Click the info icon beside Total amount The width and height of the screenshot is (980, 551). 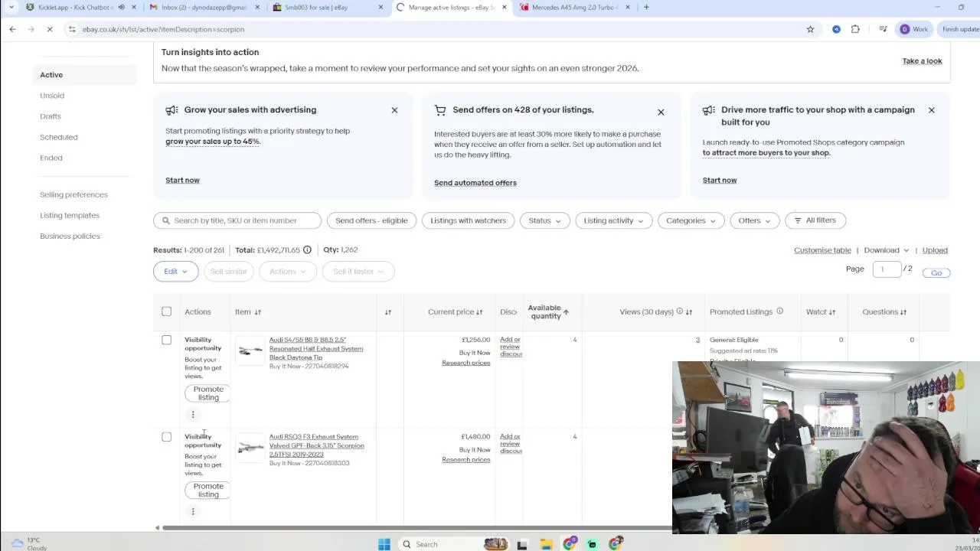click(307, 249)
